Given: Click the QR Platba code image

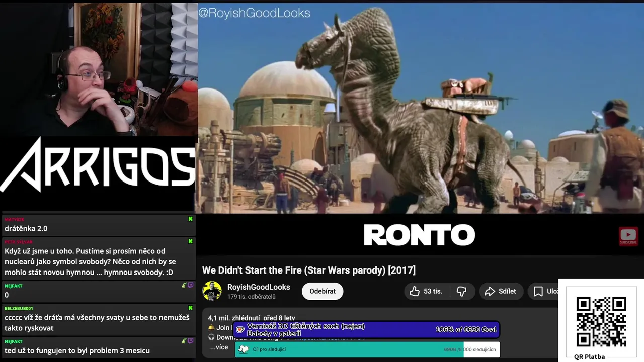Looking at the screenshot, I should pyautogui.click(x=601, y=321).
